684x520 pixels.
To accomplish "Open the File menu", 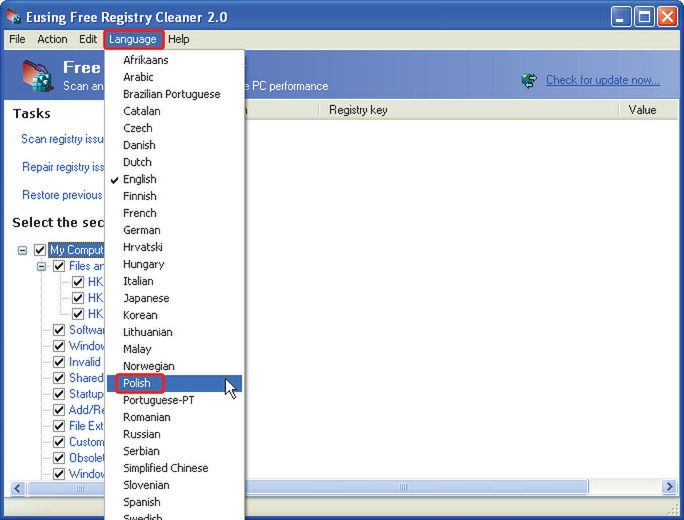I will click(x=17, y=39).
